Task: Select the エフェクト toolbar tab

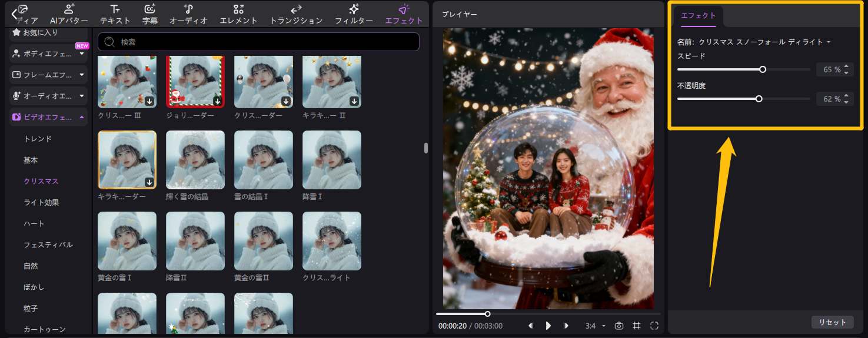Action: tap(404, 14)
